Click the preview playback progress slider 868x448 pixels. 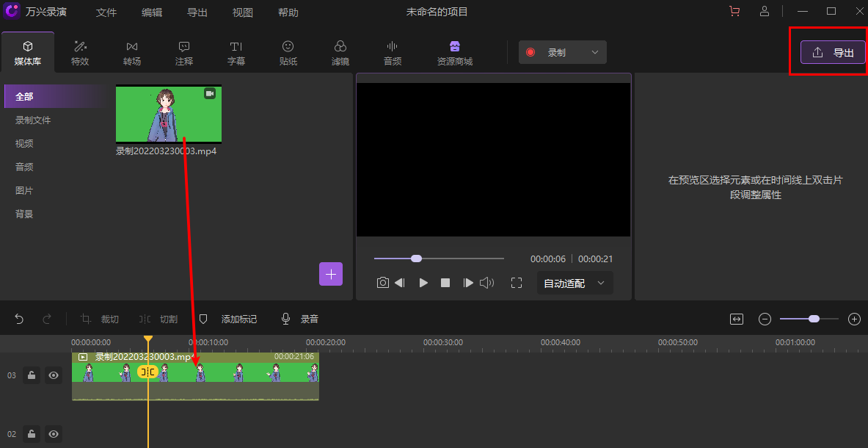[439, 259]
